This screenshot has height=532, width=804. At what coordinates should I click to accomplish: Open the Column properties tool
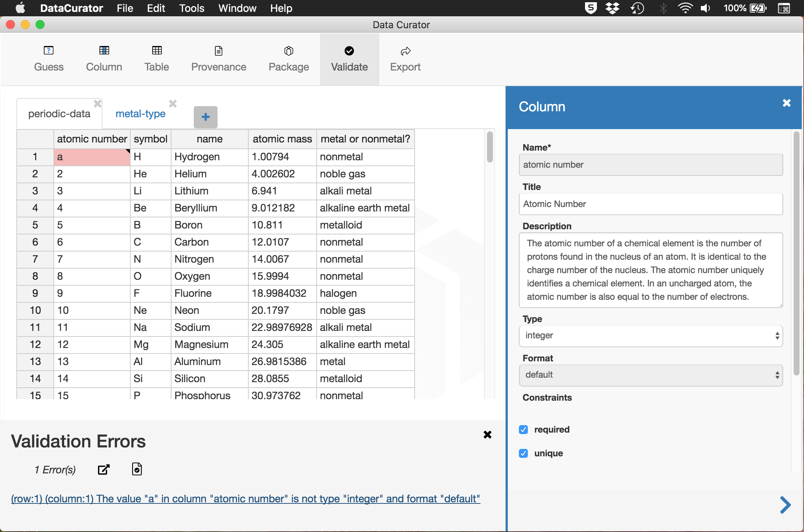coord(104,59)
